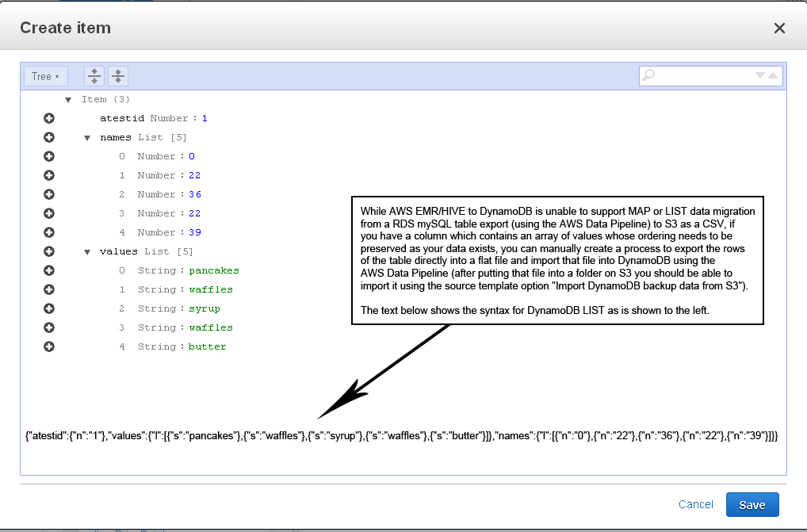Viewport: 807px width, 532px height.
Task: Select the pancakes string value
Action: tap(214, 270)
